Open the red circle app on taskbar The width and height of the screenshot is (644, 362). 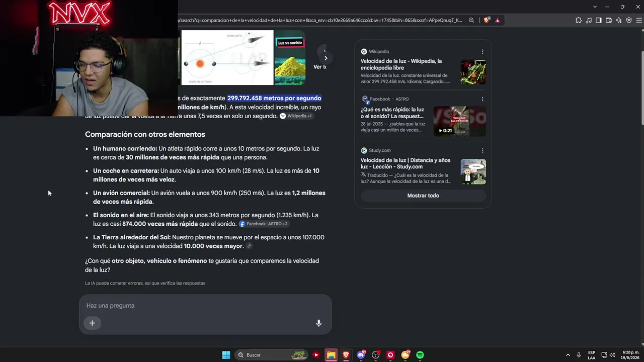pyautogui.click(x=390, y=355)
